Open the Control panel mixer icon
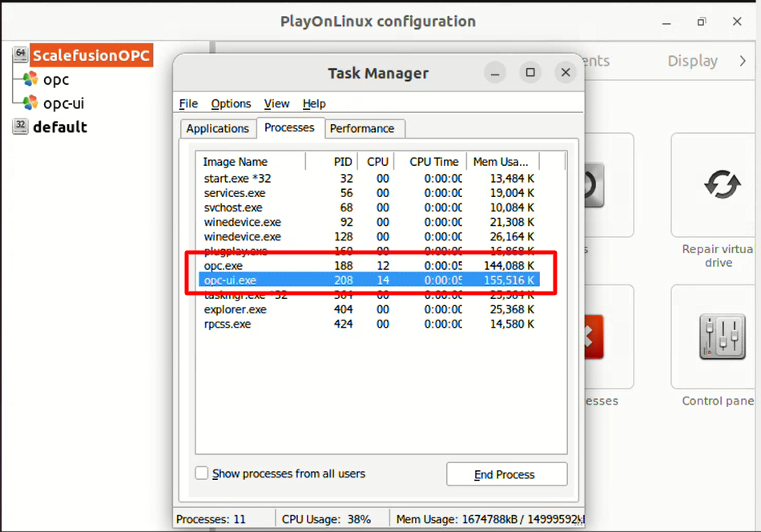 pyautogui.click(x=723, y=337)
